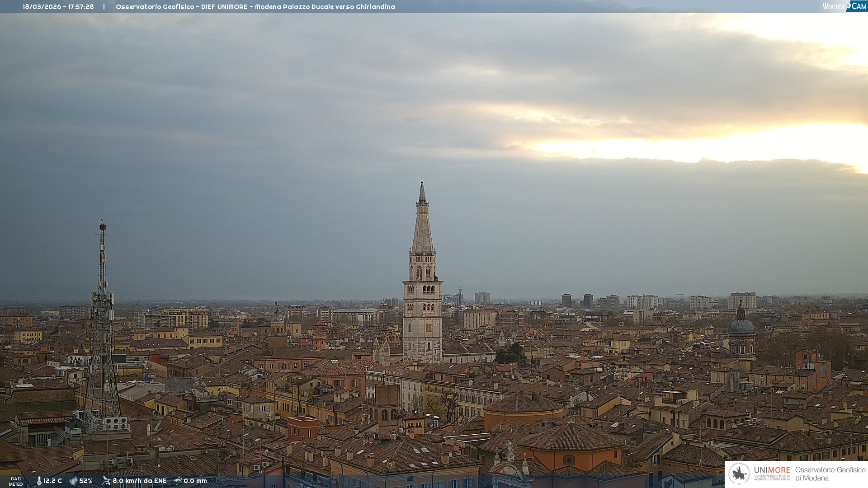Viewport: 868px width, 488px height.
Task: Click the Osservatorio Geofisico camera title text
Action: pos(255,7)
